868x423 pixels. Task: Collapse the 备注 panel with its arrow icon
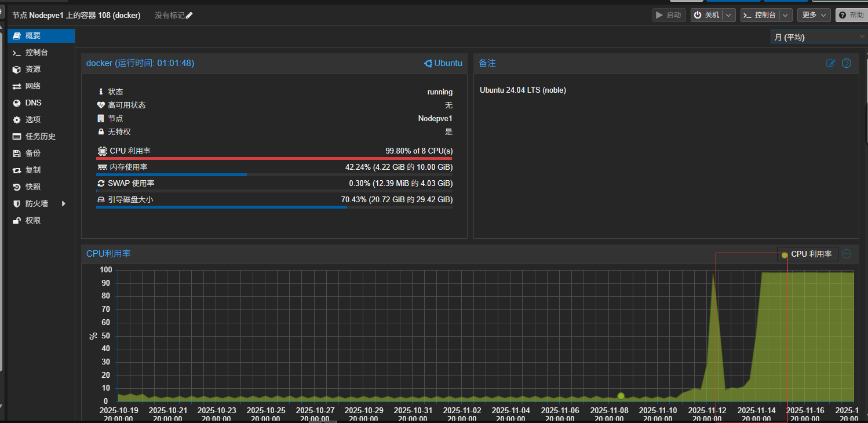tap(847, 63)
